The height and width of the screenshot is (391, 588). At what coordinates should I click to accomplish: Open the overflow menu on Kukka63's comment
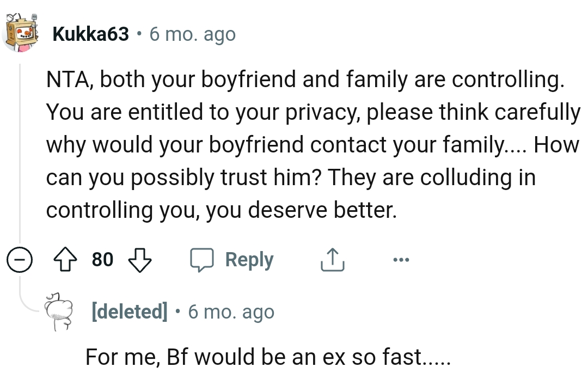pos(401,259)
